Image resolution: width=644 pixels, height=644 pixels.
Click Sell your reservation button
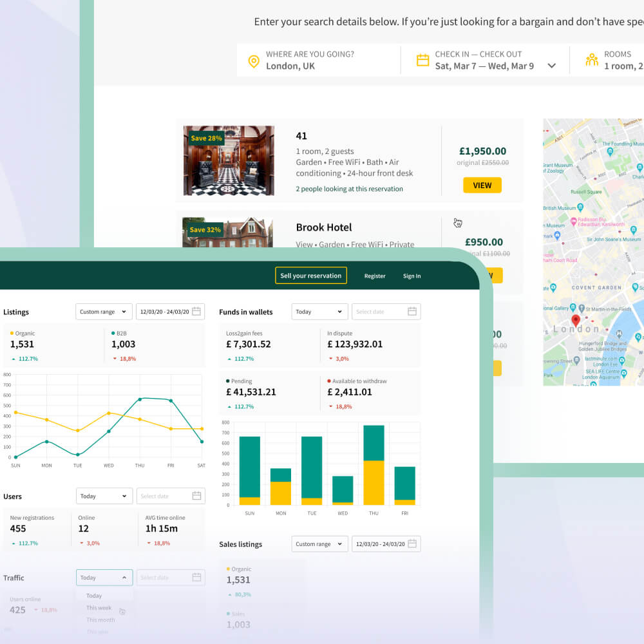[311, 276]
